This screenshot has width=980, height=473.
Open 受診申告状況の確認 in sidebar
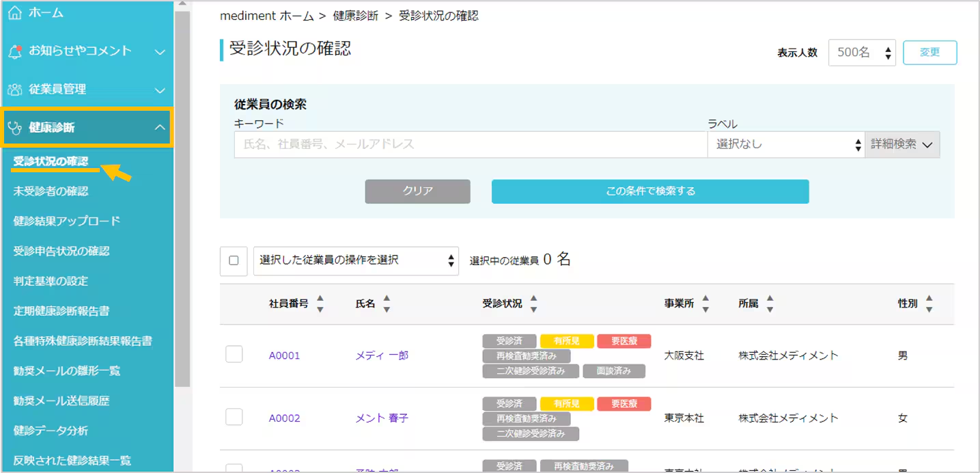(x=61, y=251)
